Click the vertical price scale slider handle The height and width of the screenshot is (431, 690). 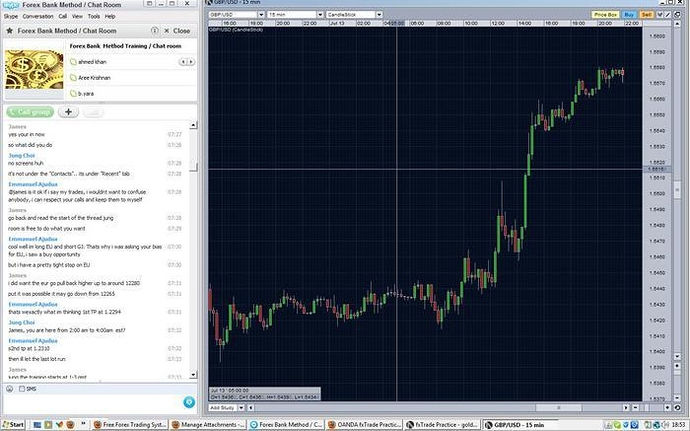click(x=677, y=190)
